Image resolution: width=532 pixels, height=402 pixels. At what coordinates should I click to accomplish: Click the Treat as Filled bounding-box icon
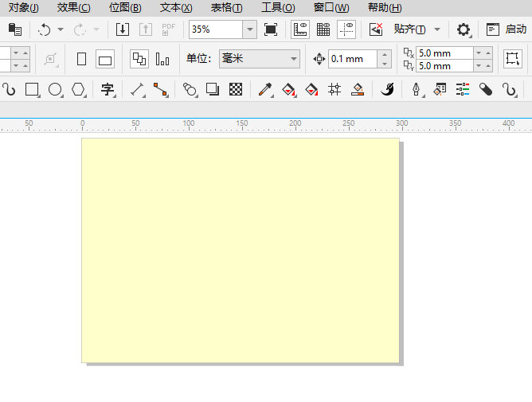coord(512,59)
